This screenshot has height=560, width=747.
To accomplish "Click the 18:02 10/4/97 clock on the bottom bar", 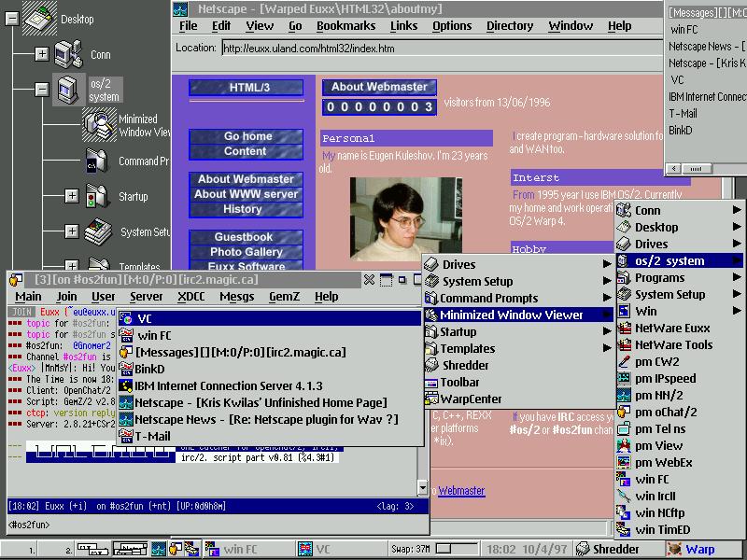I will [x=527, y=549].
